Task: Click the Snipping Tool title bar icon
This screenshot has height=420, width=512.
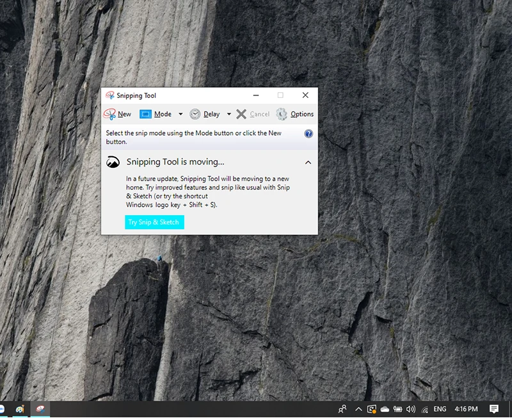Action: pyautogui.click(x=110, y=95)
